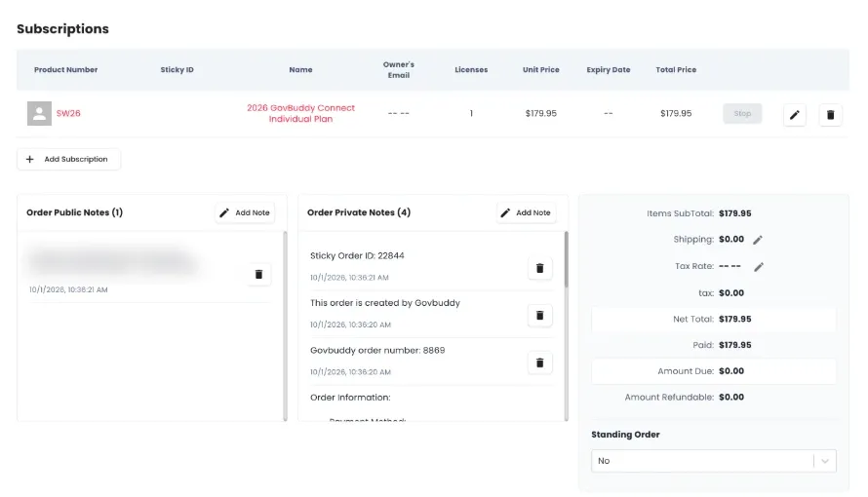The height and width of the screenshot is (497, 868).
Task: Edit the Tax Rate
Action: [x=759, y=266]
